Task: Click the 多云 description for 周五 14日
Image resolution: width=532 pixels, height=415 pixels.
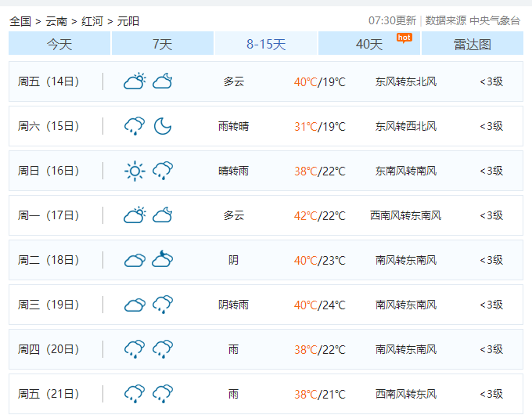Action: point(233,81)
